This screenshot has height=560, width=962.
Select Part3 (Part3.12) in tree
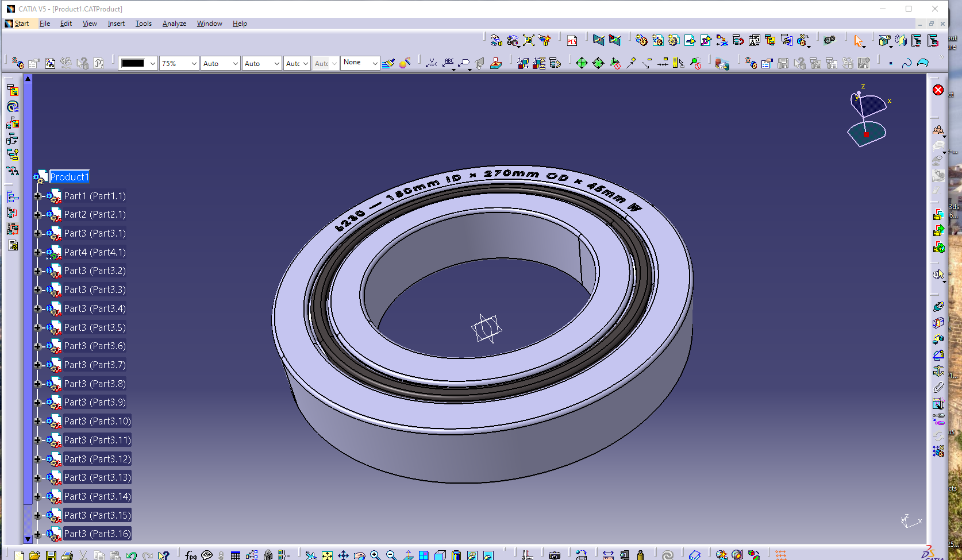(97, 459)
